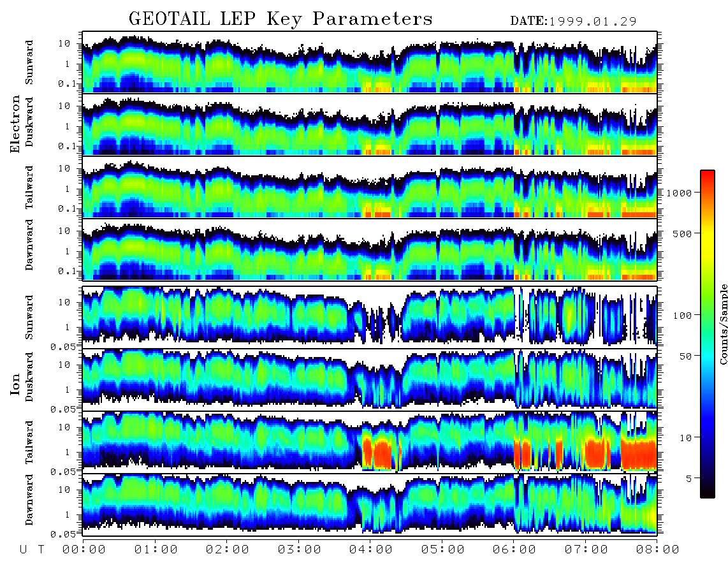Select the "Electron" group axis label

pyautogui.click(x=15, y=124)
